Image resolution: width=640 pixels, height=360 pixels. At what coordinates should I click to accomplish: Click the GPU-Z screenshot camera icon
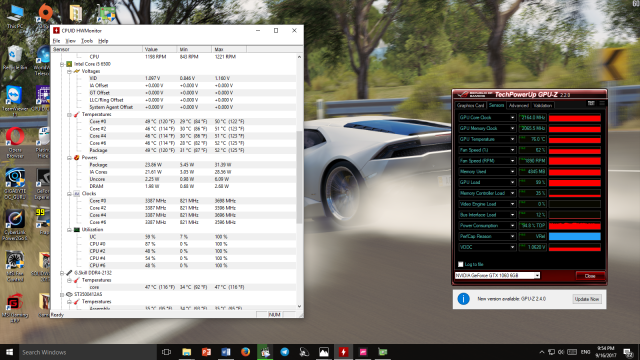(x=591, y=103)
